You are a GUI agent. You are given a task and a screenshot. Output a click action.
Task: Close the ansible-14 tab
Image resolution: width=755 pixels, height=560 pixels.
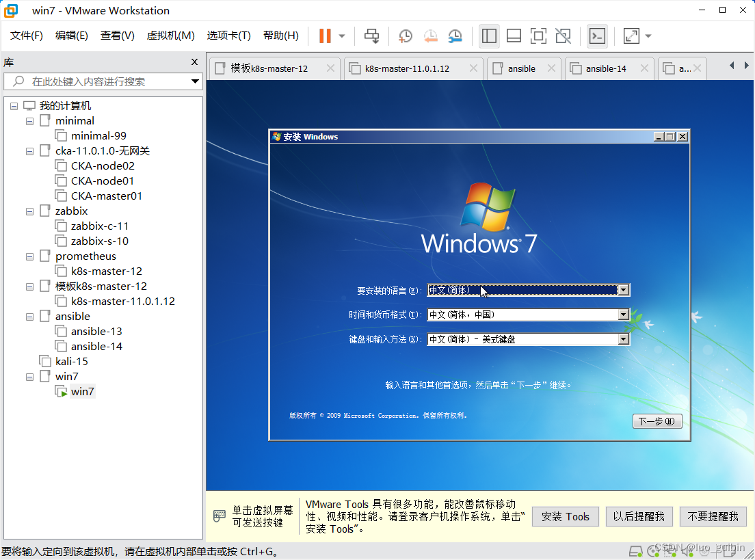pyautogui.click(x=644, y=68)
